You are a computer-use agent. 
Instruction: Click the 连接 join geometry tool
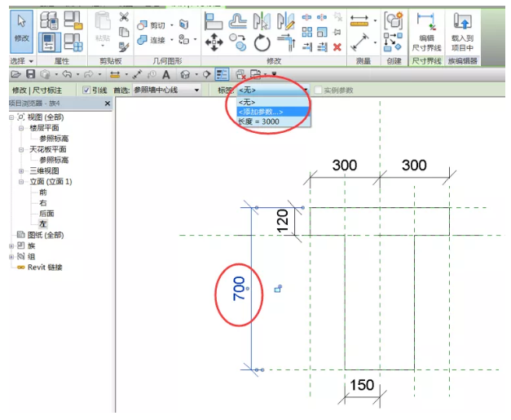pyautogui.click(x=151, y=40)
